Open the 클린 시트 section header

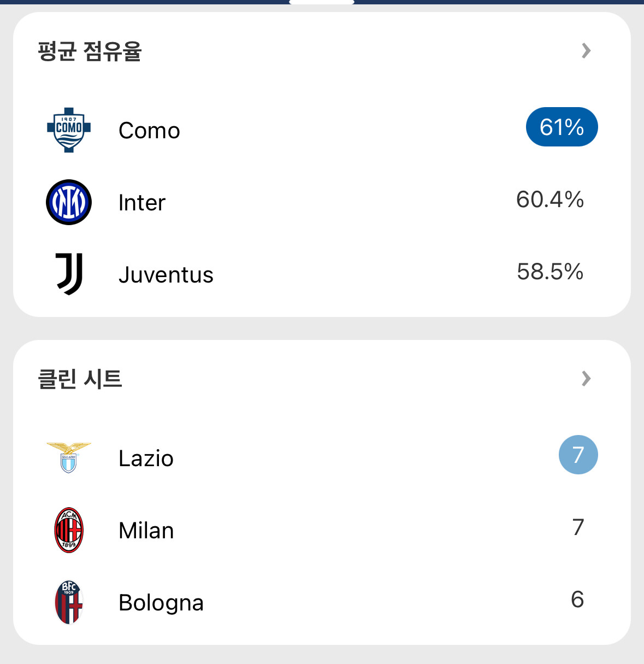[80, 379]
